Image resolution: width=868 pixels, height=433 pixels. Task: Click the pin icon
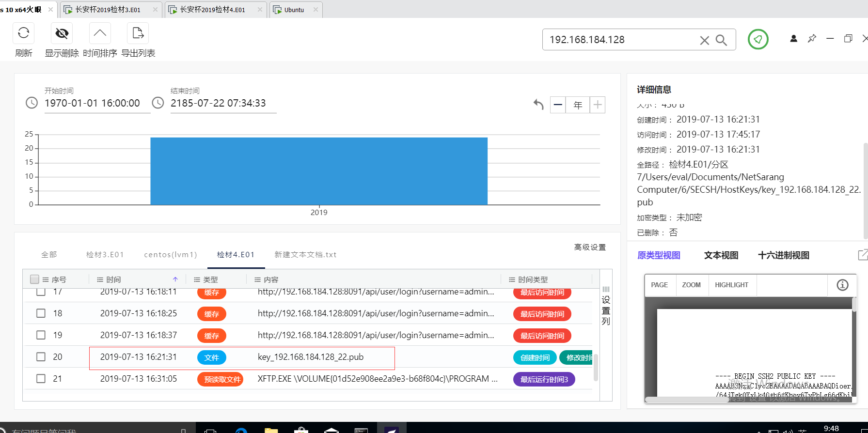812,38
